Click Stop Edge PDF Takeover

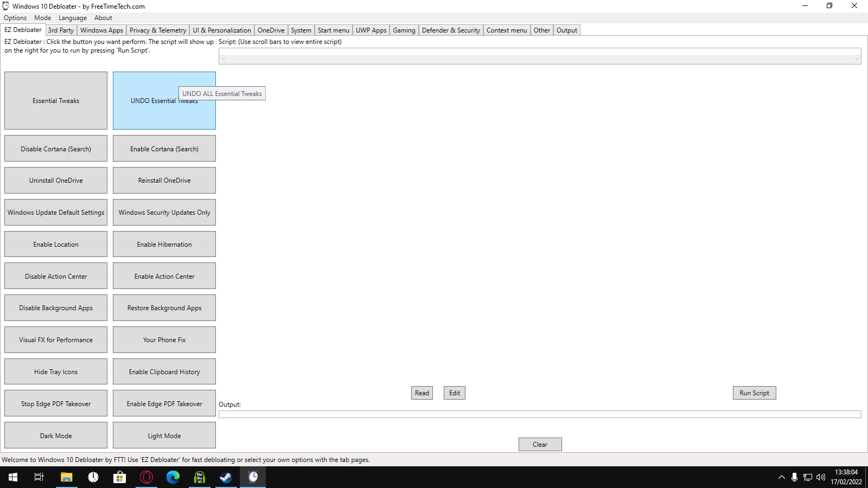[x=56, y=403]
